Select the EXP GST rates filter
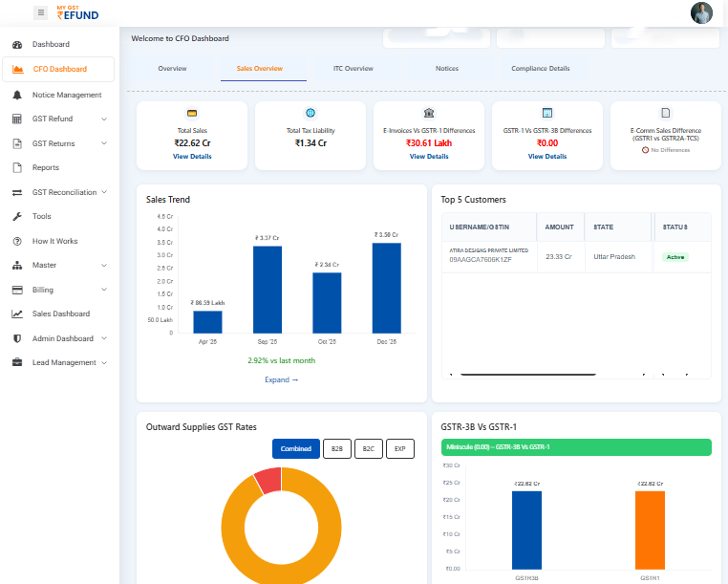Image resolution: width=728 pixels, height=584 pixels. tap(400, 449)
